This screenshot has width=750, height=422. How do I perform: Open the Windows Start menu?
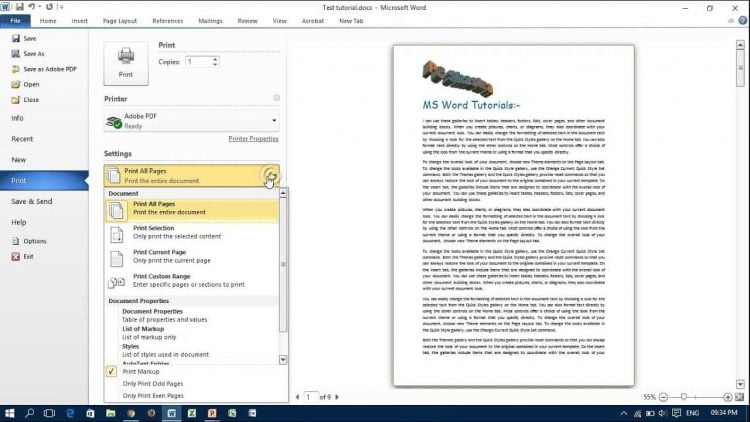[9, 413]
